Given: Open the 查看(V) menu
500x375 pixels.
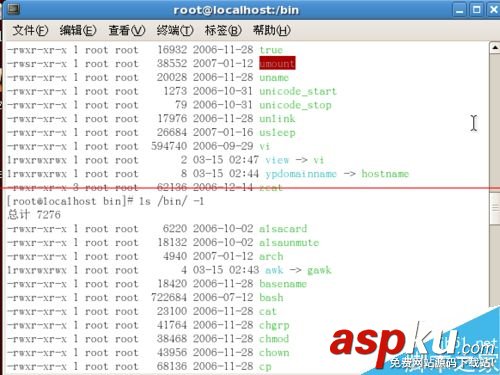Looking at the screenshot, I should tap(127, 31).
